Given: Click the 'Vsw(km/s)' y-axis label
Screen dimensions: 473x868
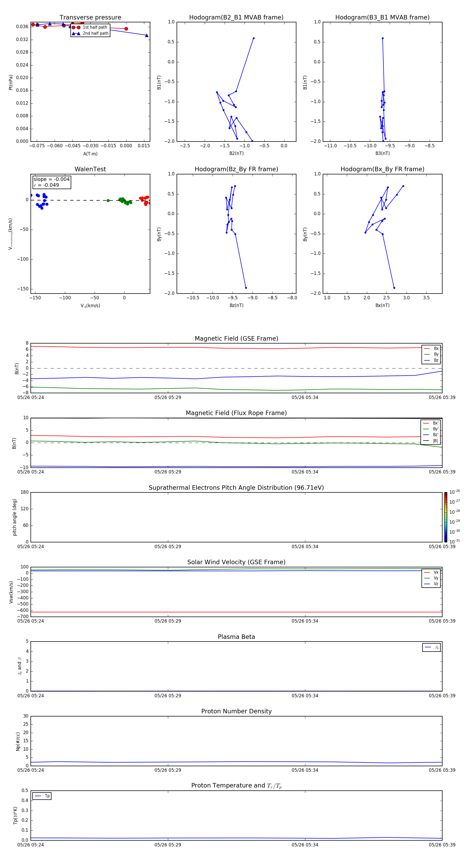Looking at the screenshot, I should [11, 592].
